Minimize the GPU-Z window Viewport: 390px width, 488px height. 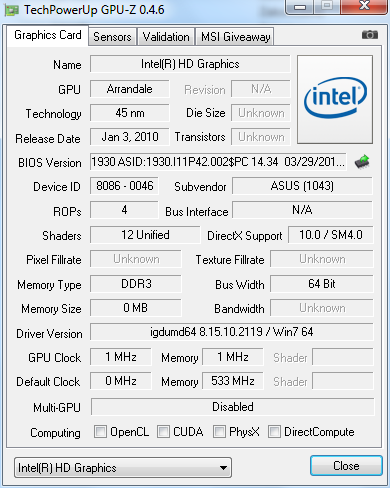pyautogui.click(x=300, y=7)
